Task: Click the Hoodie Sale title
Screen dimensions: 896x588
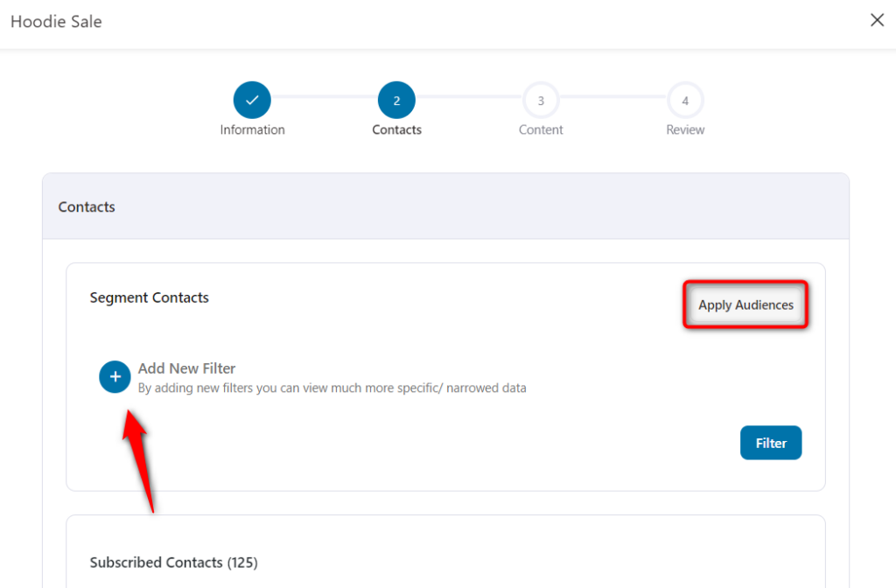Action: pos(56,22)
